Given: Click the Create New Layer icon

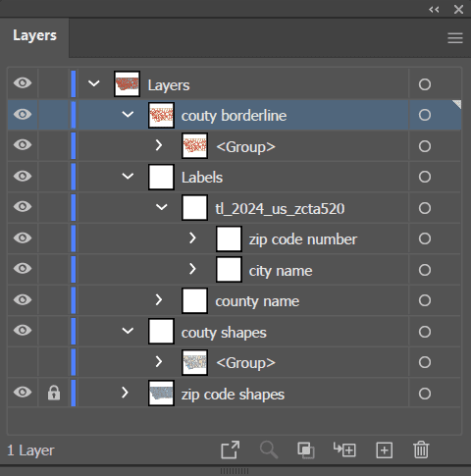Looking at the screenshot, I should pyautogui.click(x=385, y=450).
